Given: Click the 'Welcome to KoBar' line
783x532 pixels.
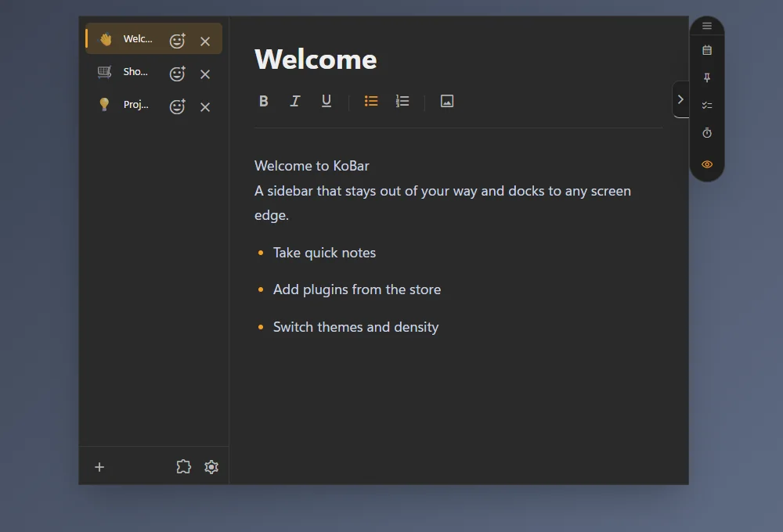Looking at the screenshot, I should [312, 166].
